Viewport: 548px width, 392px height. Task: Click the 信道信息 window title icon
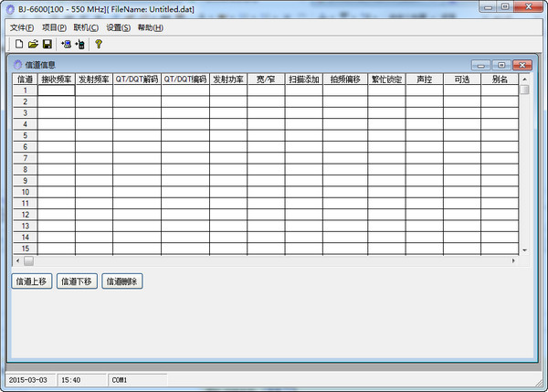click(16, 65)
